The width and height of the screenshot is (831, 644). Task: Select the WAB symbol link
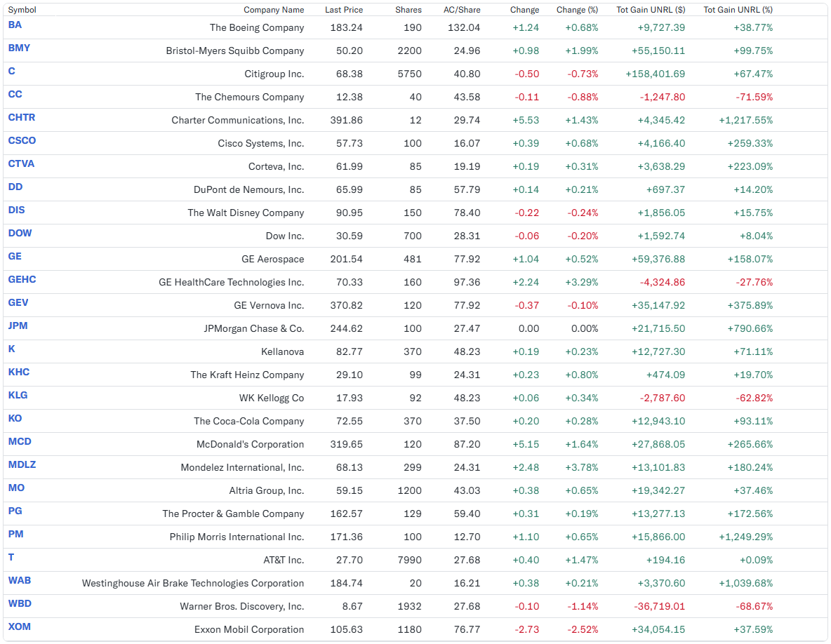tap(20, 581)
